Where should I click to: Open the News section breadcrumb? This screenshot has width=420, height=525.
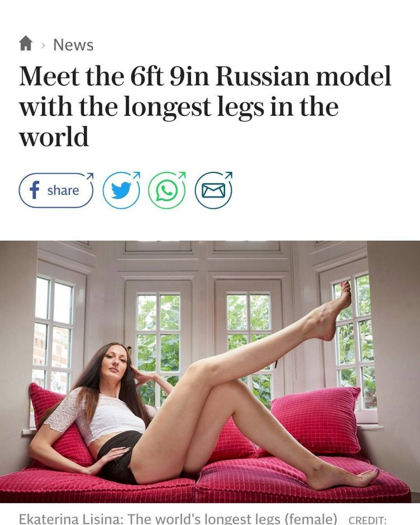click(73, 45)
